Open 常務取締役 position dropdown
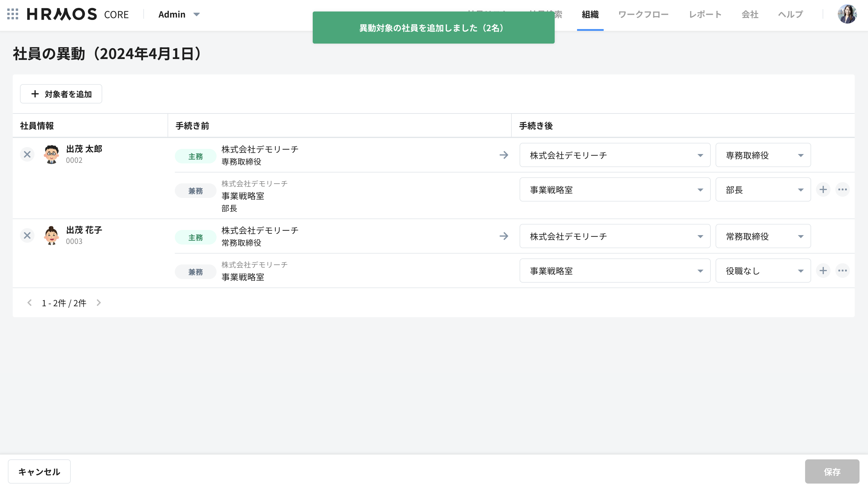The height and width of the screenshot is (486, 868). [763, 236]
